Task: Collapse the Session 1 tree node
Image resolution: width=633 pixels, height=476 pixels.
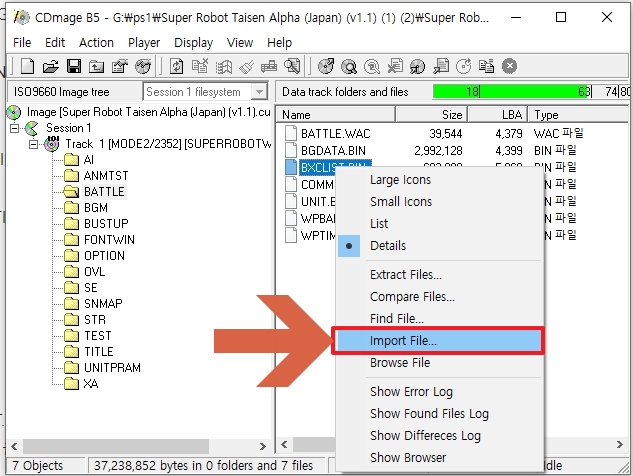Action: [x=15, y=128]
